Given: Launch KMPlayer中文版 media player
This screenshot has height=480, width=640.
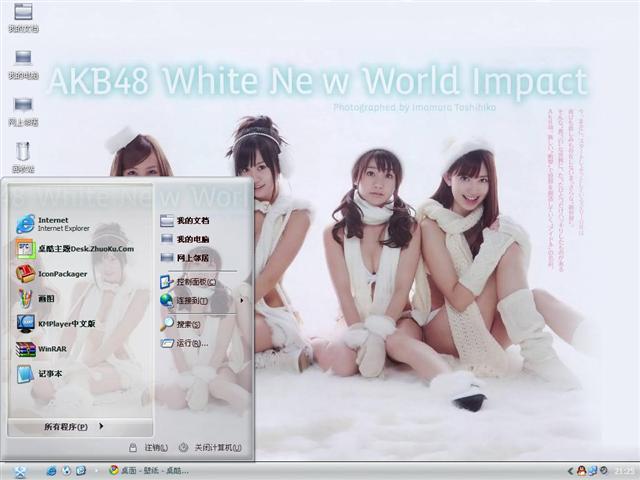Looking at the screenshot, I should coord(66,324).
